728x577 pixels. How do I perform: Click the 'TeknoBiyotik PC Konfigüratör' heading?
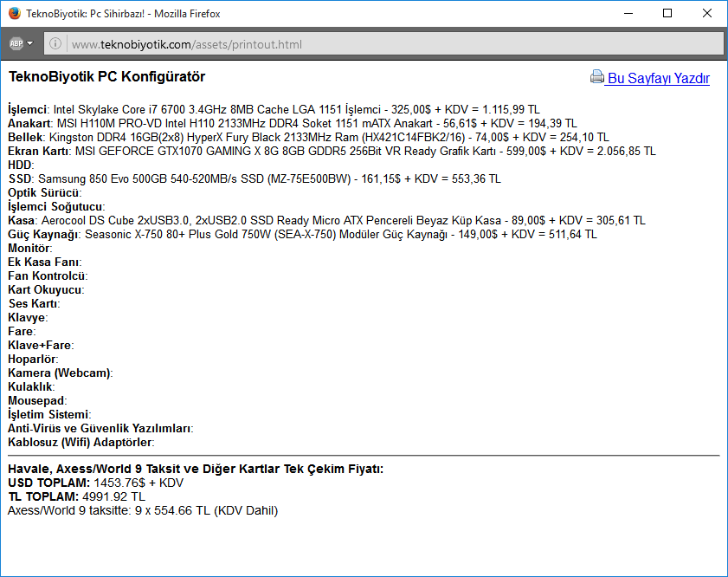click(x=106, y=76)
